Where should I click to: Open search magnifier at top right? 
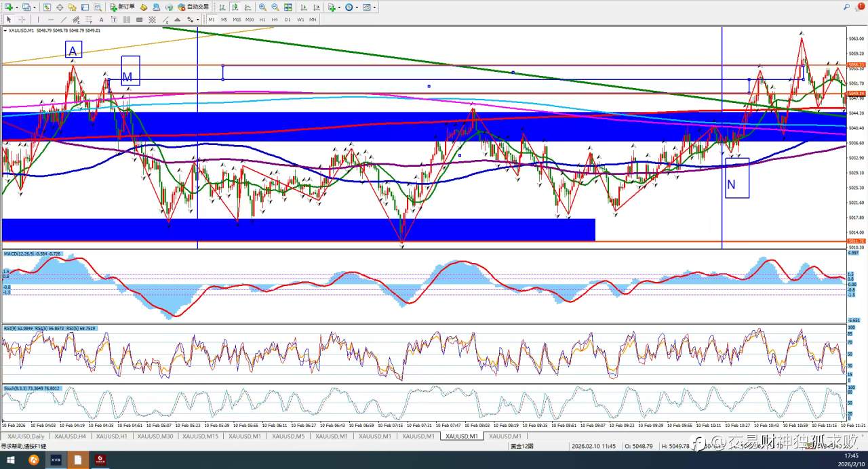pyautogui.click(x=846, y=7)
